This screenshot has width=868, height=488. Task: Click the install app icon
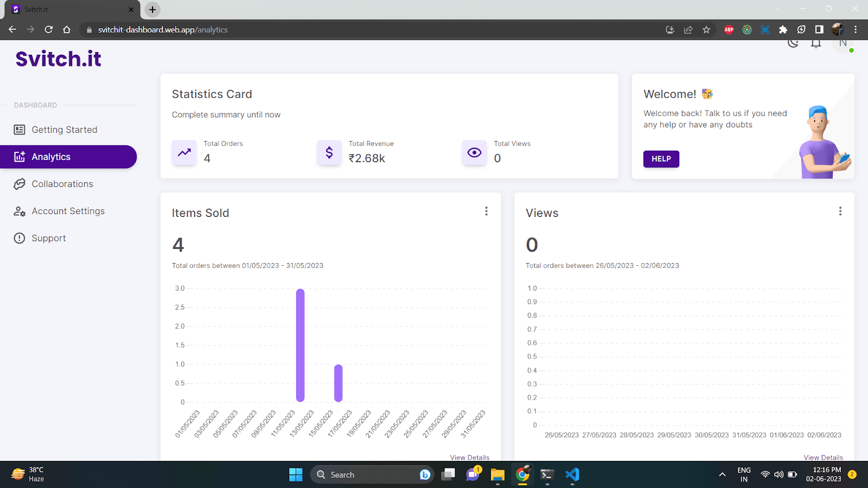[670, 30]
